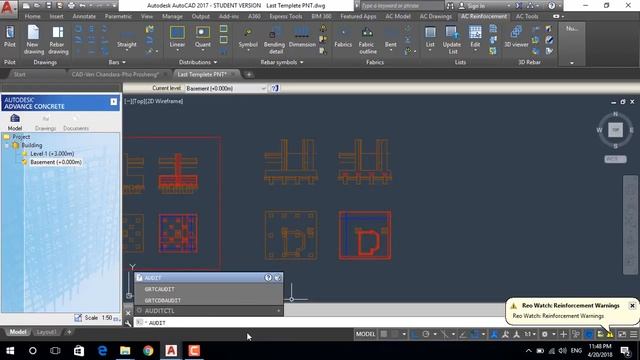Open File Explorer from the taskbar
The width and height of the screenshot is (640, 360).
pos(125,351)
